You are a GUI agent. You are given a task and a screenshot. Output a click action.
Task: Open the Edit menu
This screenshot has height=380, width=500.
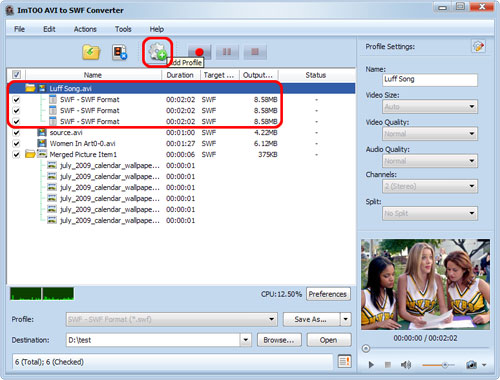click(49, 29)
